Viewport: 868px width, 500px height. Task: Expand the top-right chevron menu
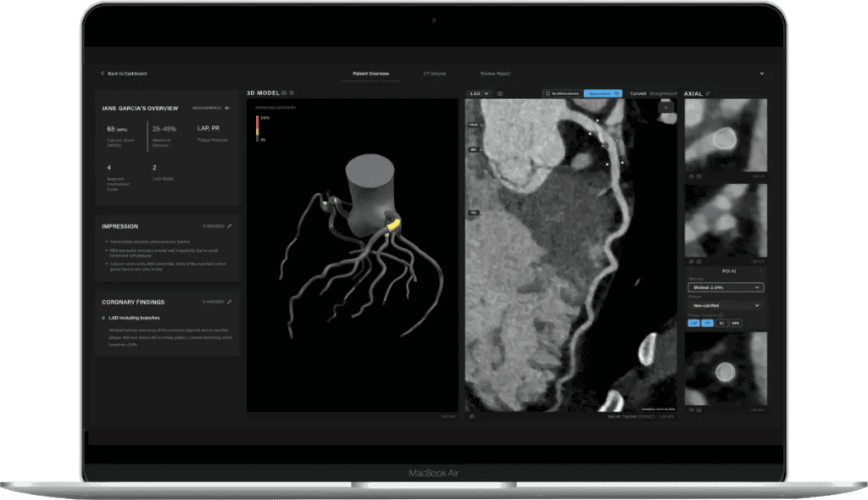point(762,74)
